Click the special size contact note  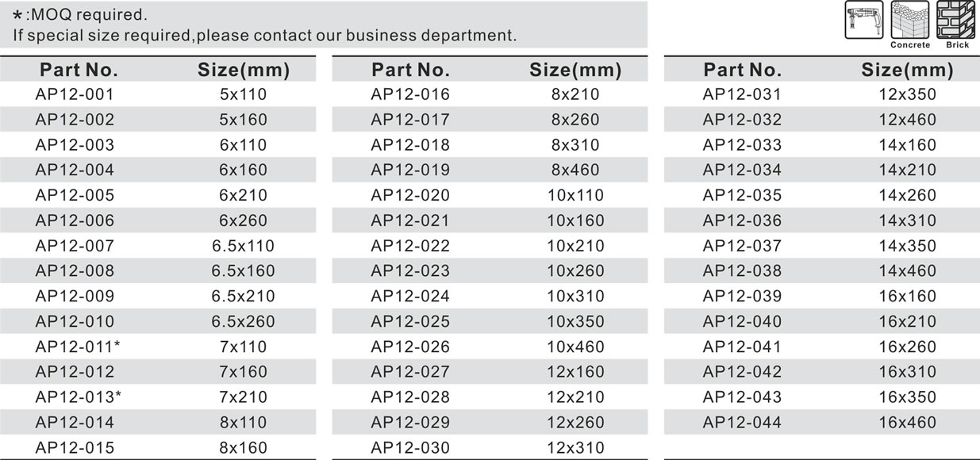pos(265,36)
